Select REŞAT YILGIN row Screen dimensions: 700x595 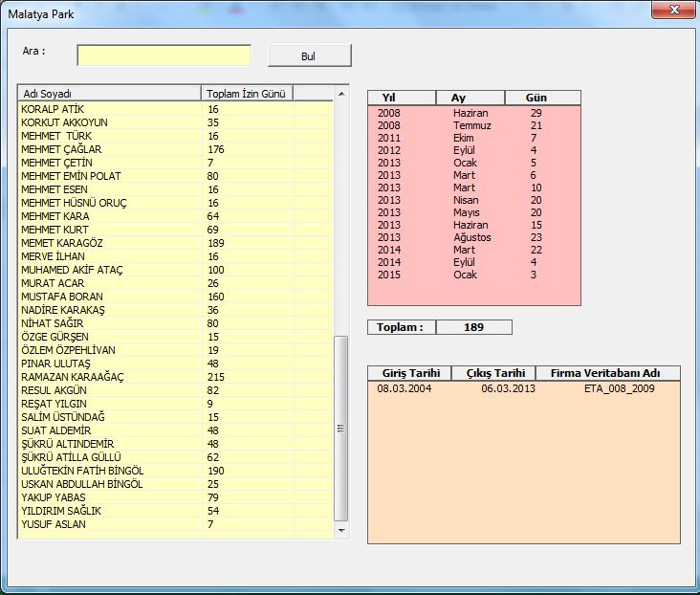(x=176, y=404)
